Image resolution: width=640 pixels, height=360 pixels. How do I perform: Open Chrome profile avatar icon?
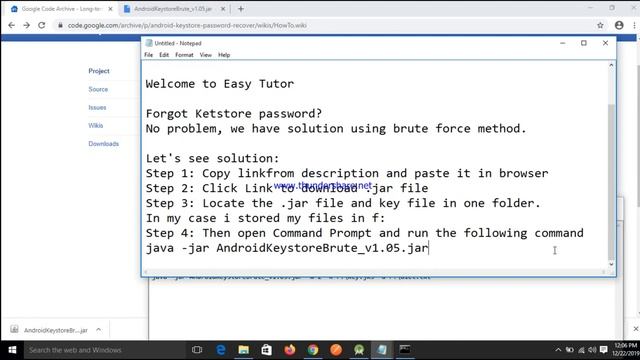tap(619, 25)
